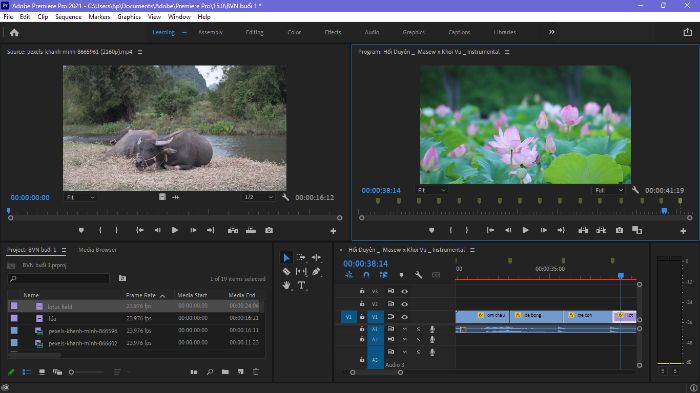Open Source monitor zoom level Fit dropdown
The height and width of the screenshot is (393, 700).
coord(81,197)
